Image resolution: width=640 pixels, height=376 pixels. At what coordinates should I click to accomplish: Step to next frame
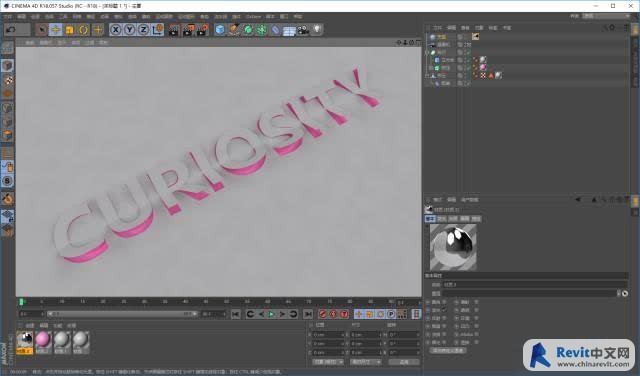click(282, 314)
